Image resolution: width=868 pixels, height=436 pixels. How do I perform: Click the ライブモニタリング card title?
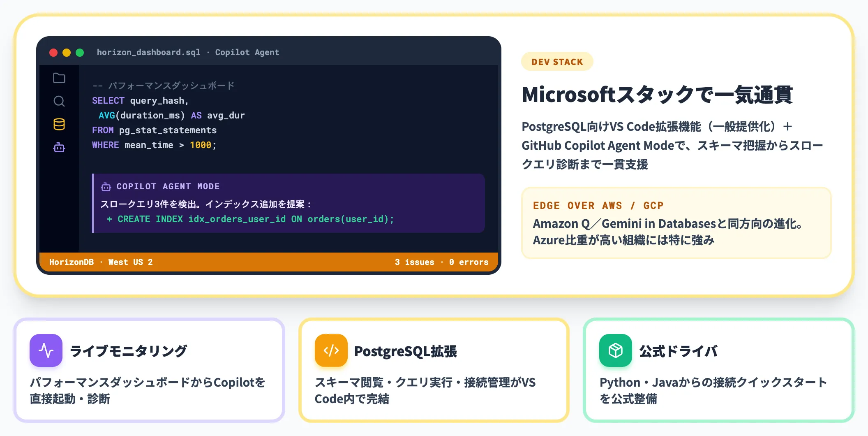[128, 351]
